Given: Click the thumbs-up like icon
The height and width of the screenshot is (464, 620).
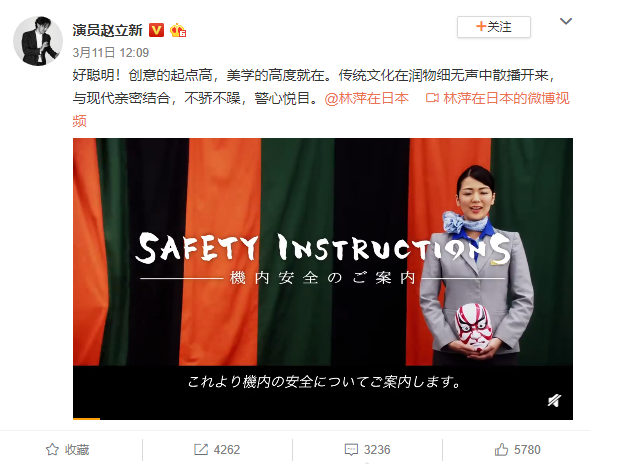Looking at the screenshot, I should pyautogui.click(x=501, y=449).
